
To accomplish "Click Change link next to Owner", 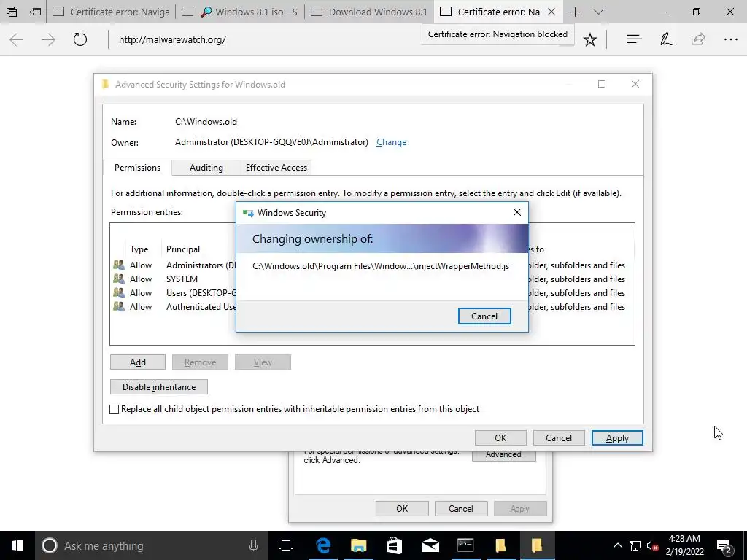I will pos(391,142).
